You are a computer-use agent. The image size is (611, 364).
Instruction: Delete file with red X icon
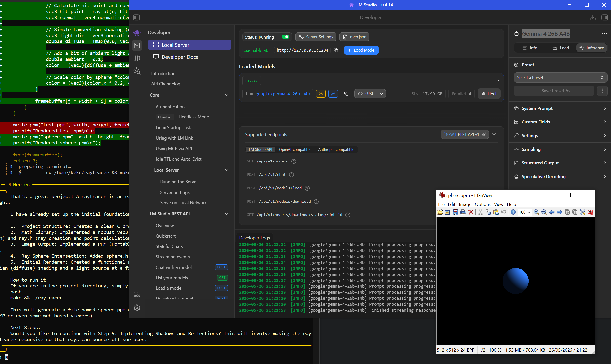click(x=471, y=212)
